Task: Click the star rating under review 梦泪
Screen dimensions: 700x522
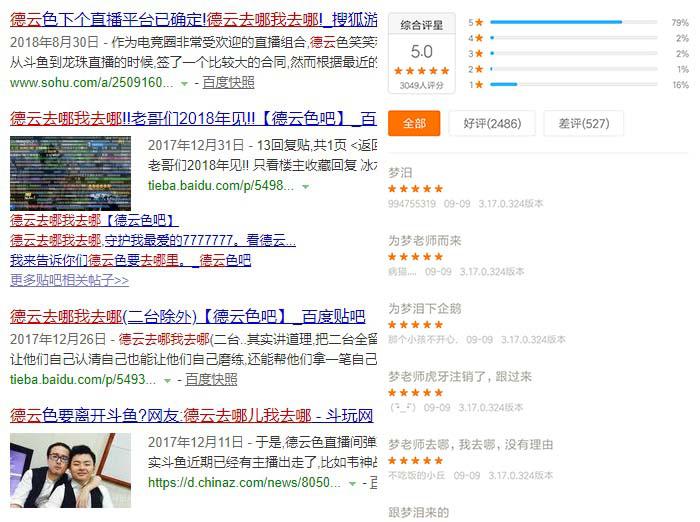Action: [x=415, y=189]
